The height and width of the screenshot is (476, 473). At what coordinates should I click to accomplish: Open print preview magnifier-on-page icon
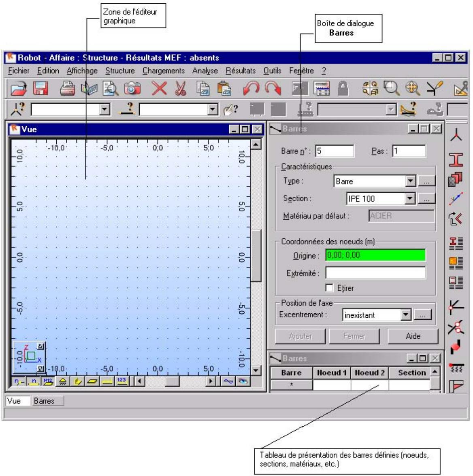[x=111, y=89]
